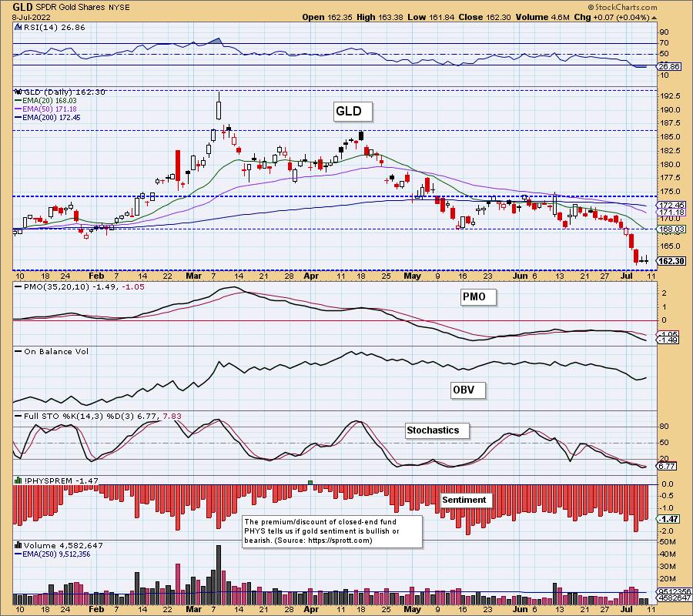Click the May label on the bottom date axis
Image resolution: width=693 pixels, height=616 pixels.
413,609
